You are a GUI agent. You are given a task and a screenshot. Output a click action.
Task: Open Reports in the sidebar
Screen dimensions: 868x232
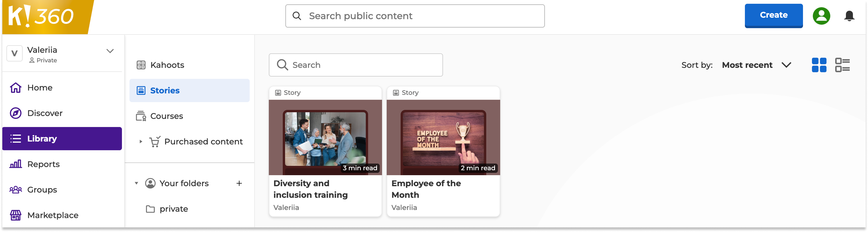(43, 164)
